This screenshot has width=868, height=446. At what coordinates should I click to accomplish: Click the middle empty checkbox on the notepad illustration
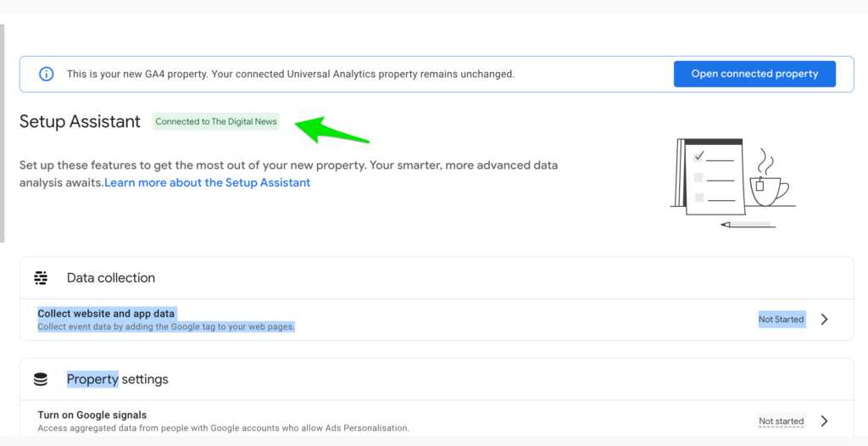pyautogui.click(x=698, y=177)
